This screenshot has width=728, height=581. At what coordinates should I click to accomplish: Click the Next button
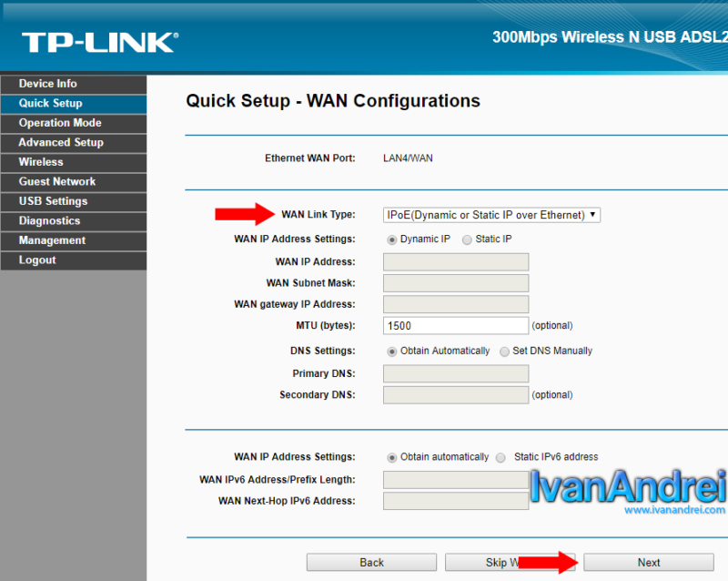648,563
